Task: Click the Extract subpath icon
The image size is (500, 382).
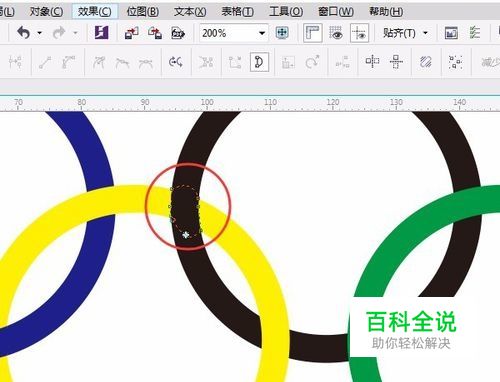Action: [x=206, y=62]
